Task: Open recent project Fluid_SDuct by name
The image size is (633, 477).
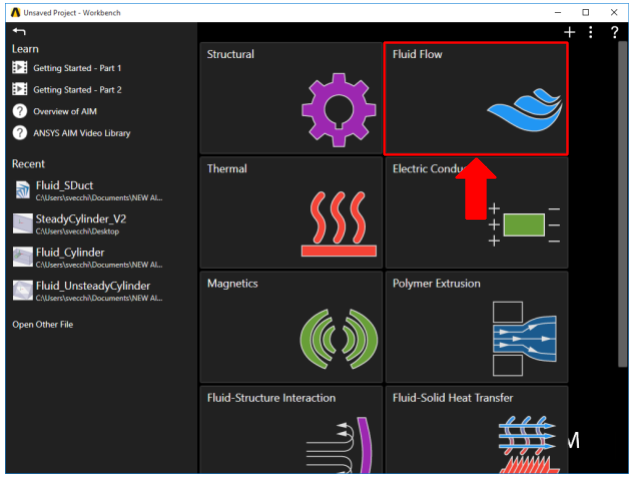Action: click(64, 185)
